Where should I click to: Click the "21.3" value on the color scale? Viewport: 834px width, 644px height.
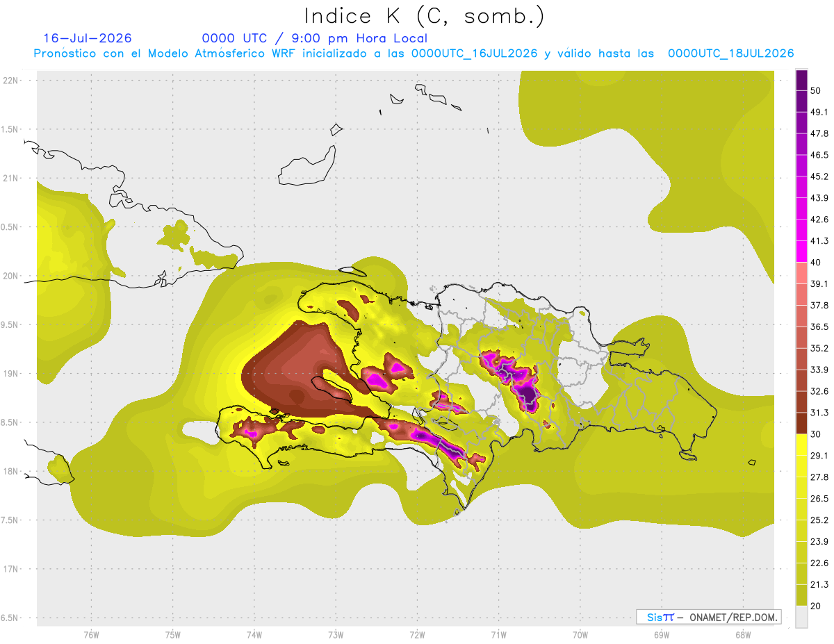pyautogui.click(x=819, y=584)
